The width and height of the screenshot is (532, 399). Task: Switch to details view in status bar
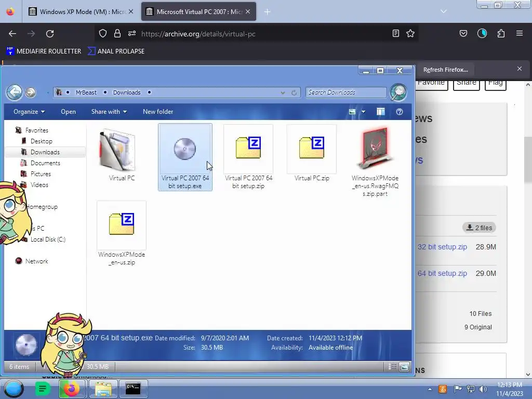pos(392,366)
